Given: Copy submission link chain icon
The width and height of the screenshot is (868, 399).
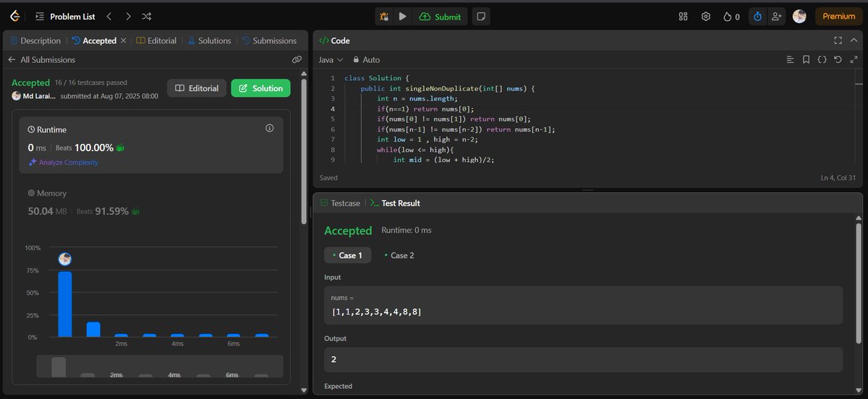Looking at the screenshot, I should pos(297,60).
